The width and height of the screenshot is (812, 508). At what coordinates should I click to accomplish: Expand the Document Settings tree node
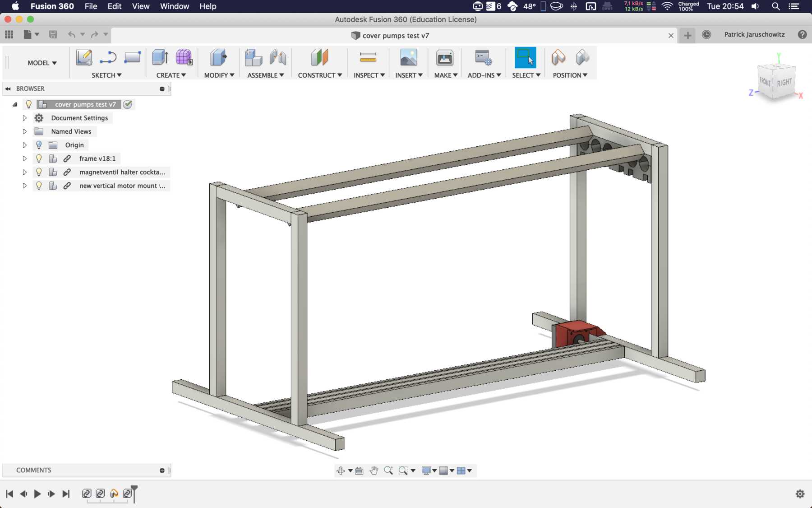25,118
